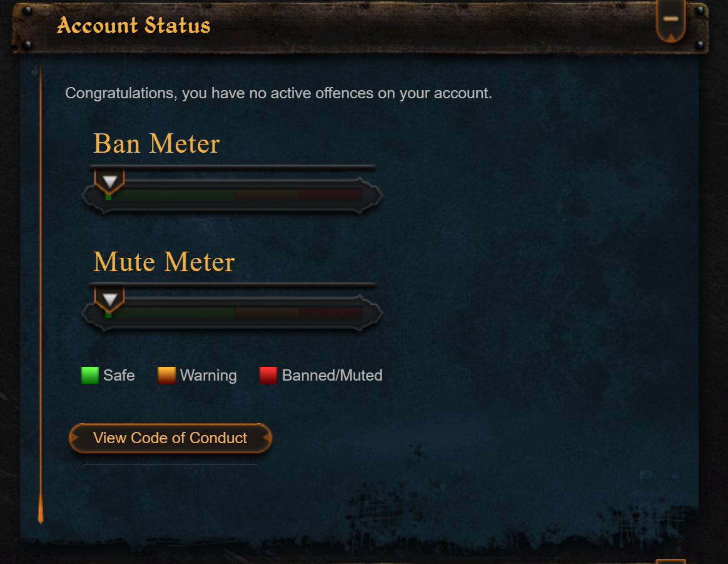Click the red section of Mute Meter
728x564 pixels.
[331, 313]
